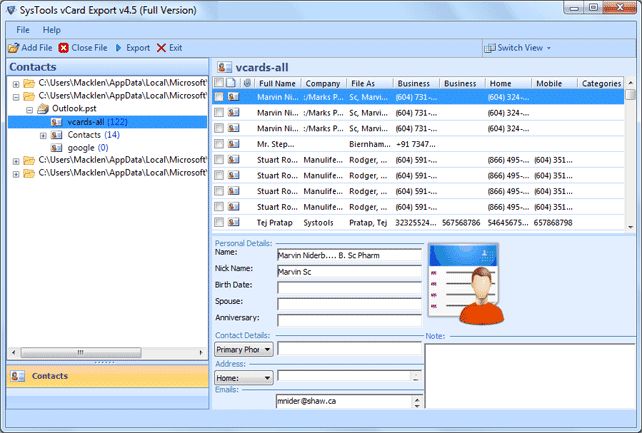Open the File menu
This screenshot has height=433, width=642.
pyautogui.click(x=23, y=30)
